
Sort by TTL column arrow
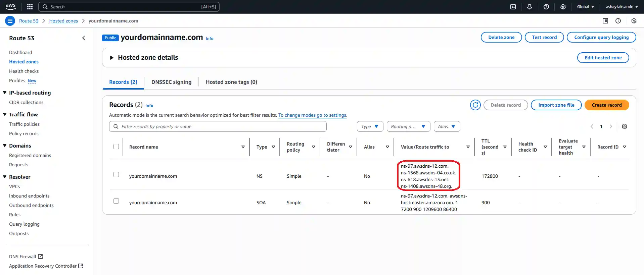505,147
